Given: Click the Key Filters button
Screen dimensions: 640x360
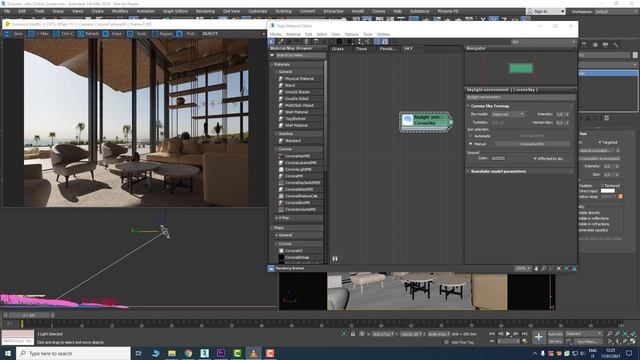Looking at the screenshot, I should (x=587, y=342).
